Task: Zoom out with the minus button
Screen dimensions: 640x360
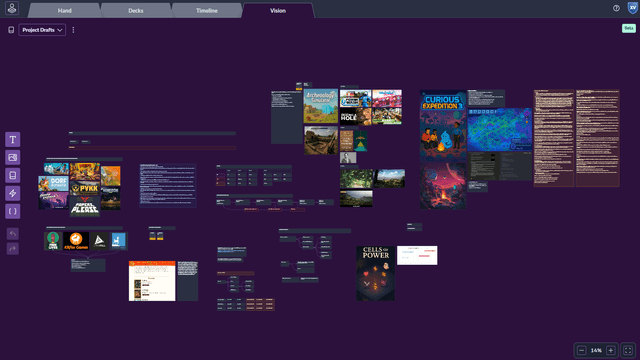Action: 582,350
